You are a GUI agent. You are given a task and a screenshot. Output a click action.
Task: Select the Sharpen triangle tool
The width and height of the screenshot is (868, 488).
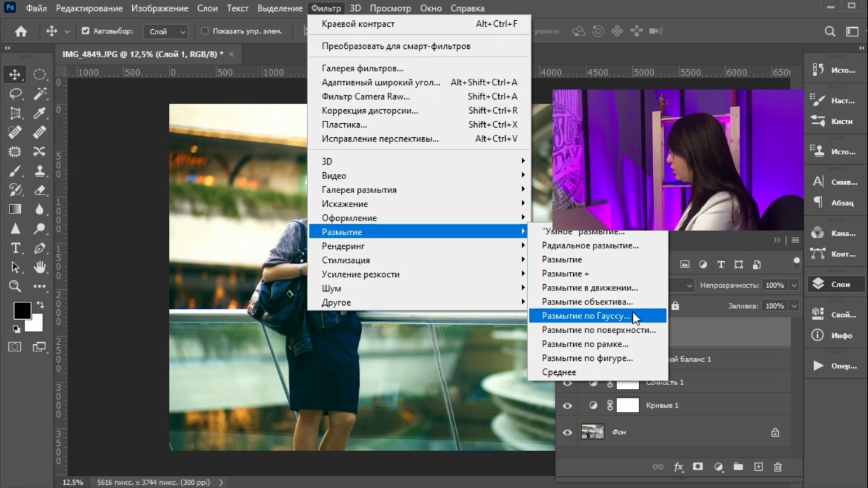[15, 229]
